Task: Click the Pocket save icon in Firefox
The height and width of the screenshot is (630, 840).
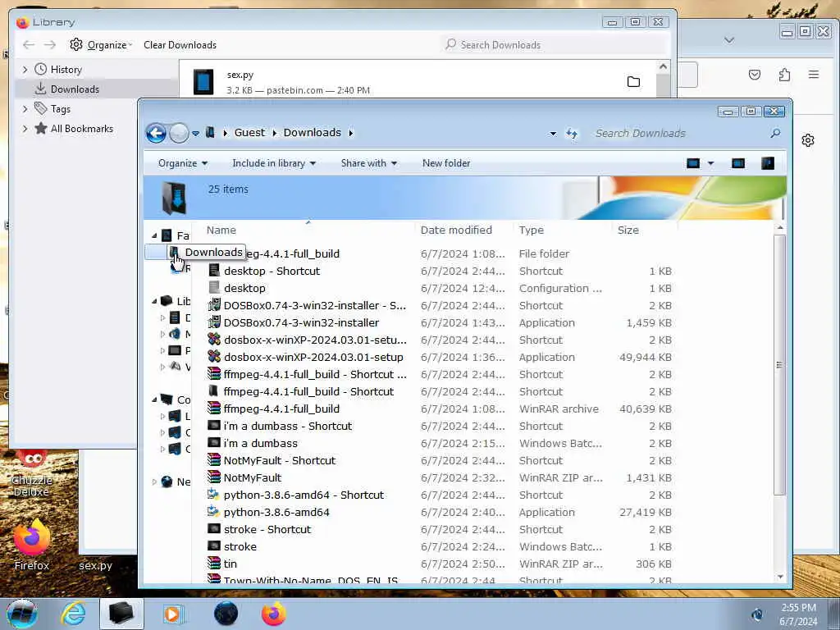Action: click(755, 75)
